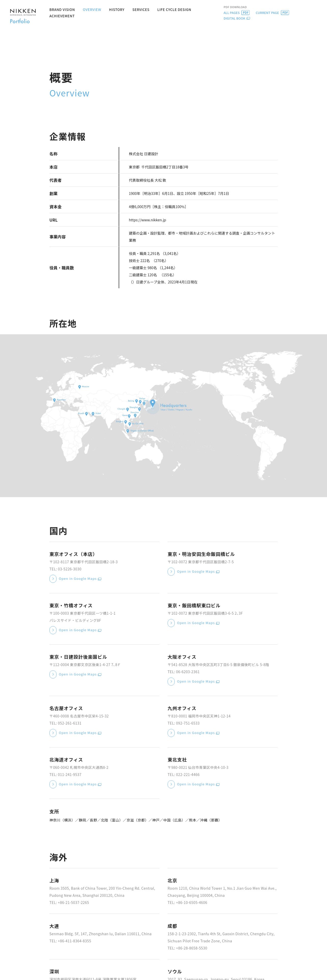Viewport: 327px width, 980px height.
Task: Click the 〒980-0021 仙台 address line
Action: [198, 767]
